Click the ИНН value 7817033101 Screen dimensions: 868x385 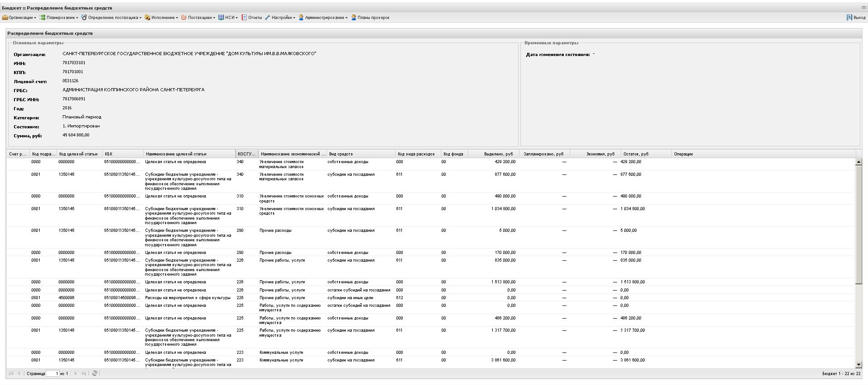74,63
